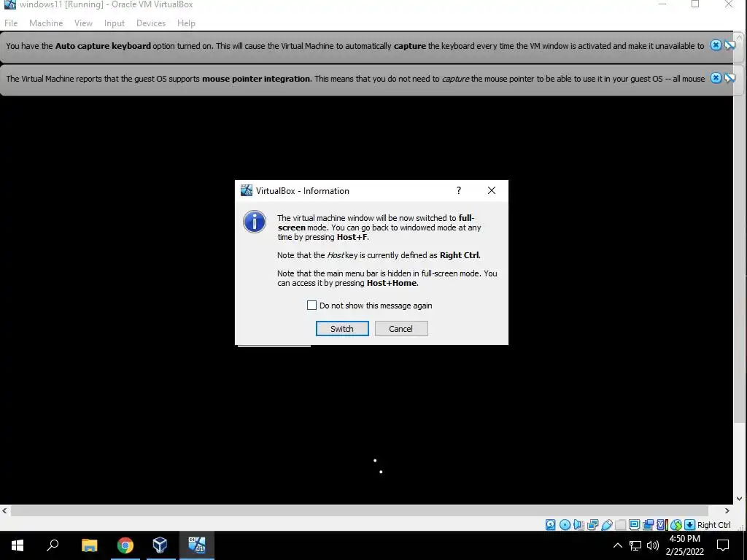Viewport: 747px width, 560px height.
Task: Open taskbar Search
Action: coord(53,545)
